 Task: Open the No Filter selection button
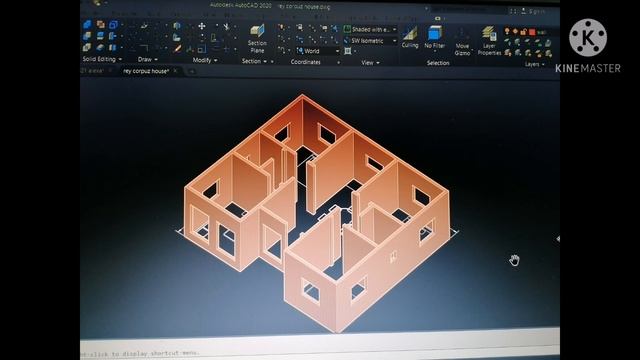coord(434,38)
